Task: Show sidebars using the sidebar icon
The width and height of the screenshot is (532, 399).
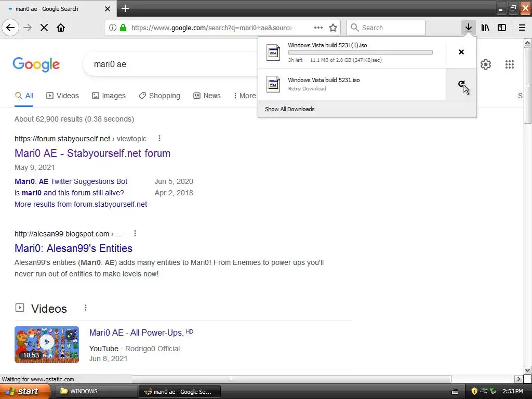Action: point(502,28)
